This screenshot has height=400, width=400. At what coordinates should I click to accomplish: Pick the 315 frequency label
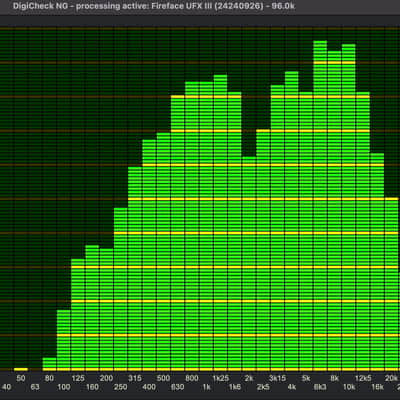(x=135, y=378)
